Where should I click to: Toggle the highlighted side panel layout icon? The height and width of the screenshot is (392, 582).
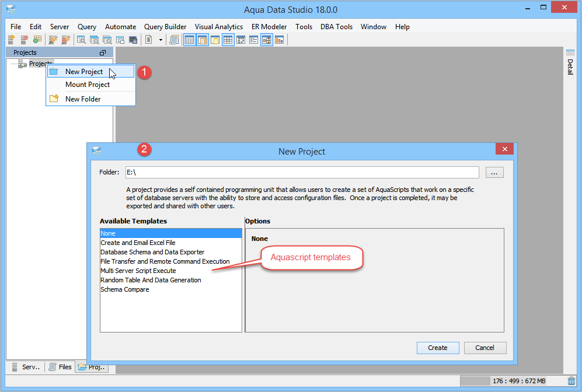coord(203,40)
